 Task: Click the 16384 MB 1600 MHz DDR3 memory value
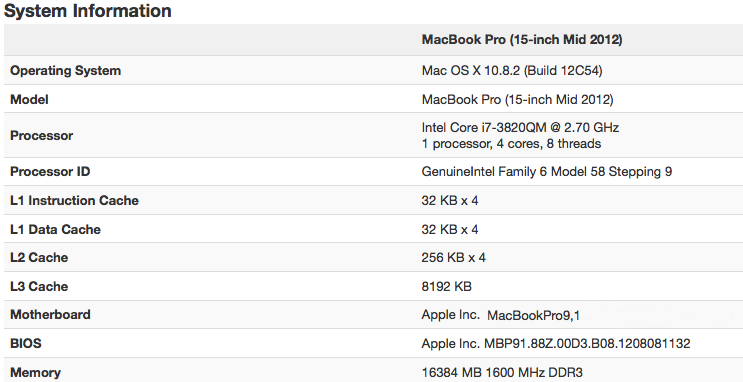click(x=502, y=373)
